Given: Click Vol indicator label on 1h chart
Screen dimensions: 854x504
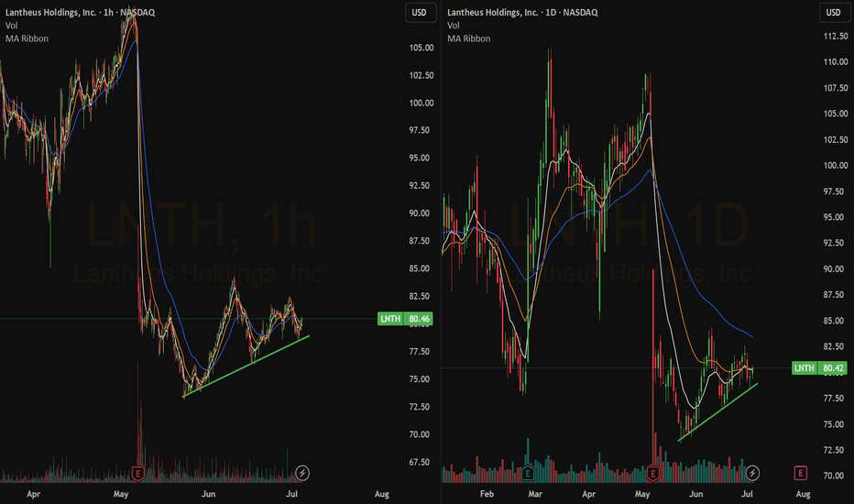Looking at the screenshot, I should [x=11, y=26].
